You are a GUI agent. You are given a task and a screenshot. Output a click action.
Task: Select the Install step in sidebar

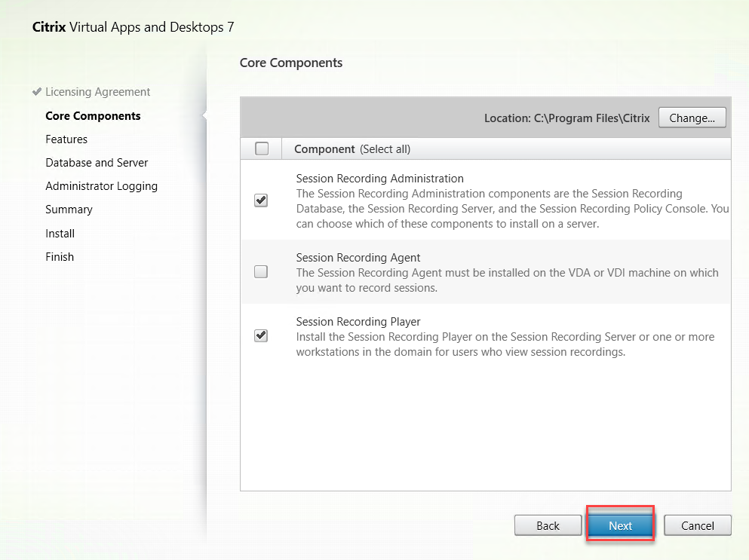coord(60,233)
